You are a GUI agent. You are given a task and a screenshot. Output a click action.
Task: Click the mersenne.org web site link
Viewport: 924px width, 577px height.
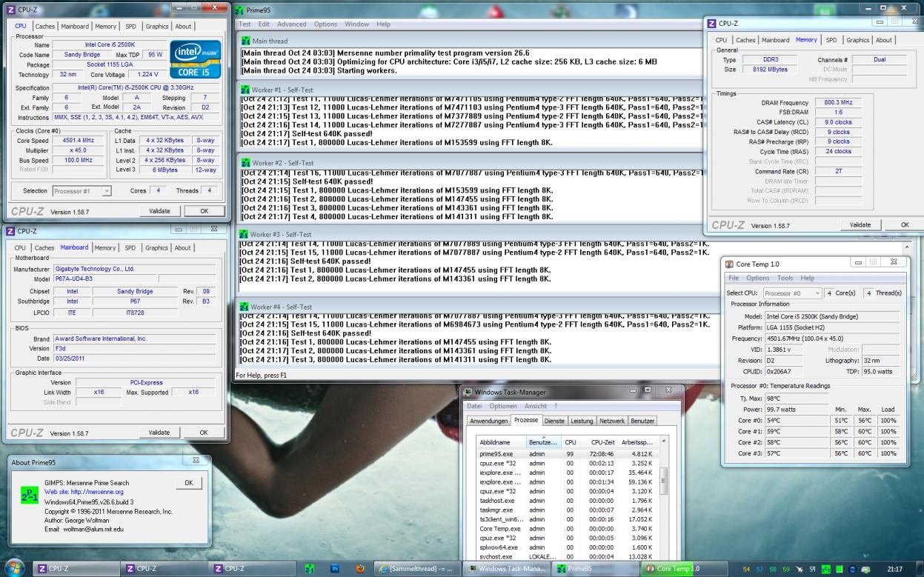coord(84,491)
